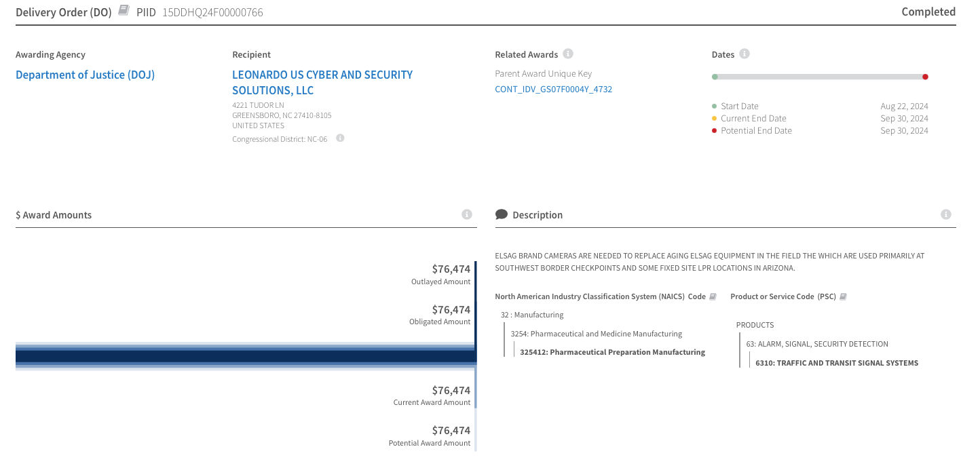Select NAICS 325412 Pharmaceutical Preparation Manufacturing
980x466 pixels.
612,352
